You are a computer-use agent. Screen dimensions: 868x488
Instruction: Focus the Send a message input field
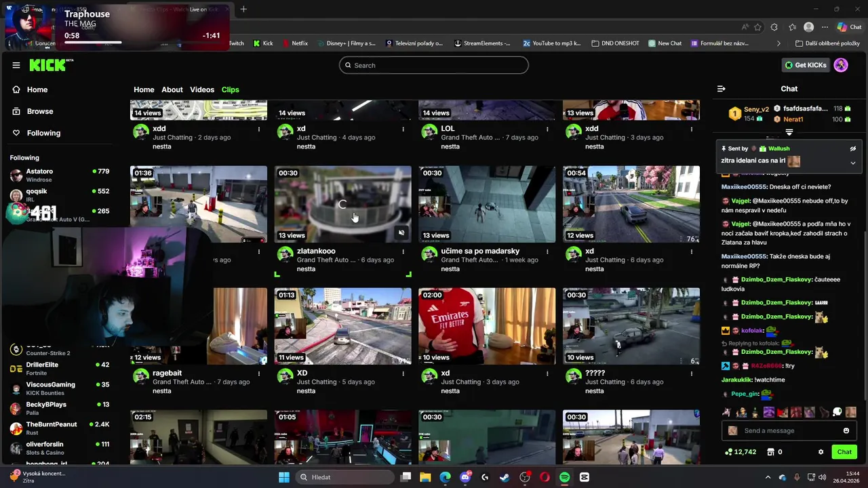(x=790, y=430)
